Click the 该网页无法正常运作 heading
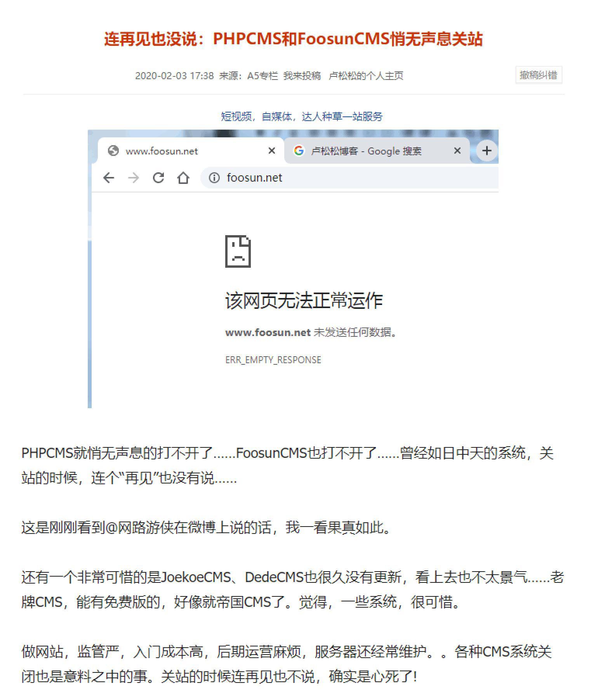The image size is (598, 700). 304,301
